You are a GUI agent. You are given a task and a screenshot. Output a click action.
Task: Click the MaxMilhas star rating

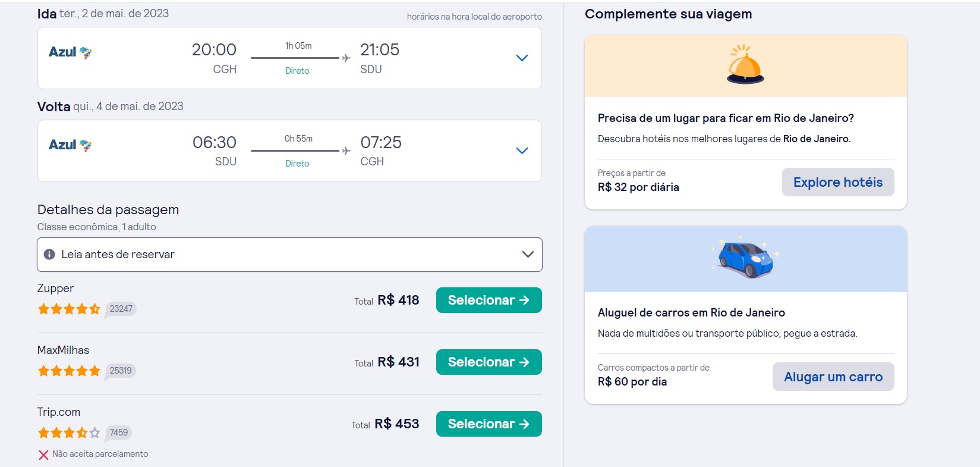69,371
